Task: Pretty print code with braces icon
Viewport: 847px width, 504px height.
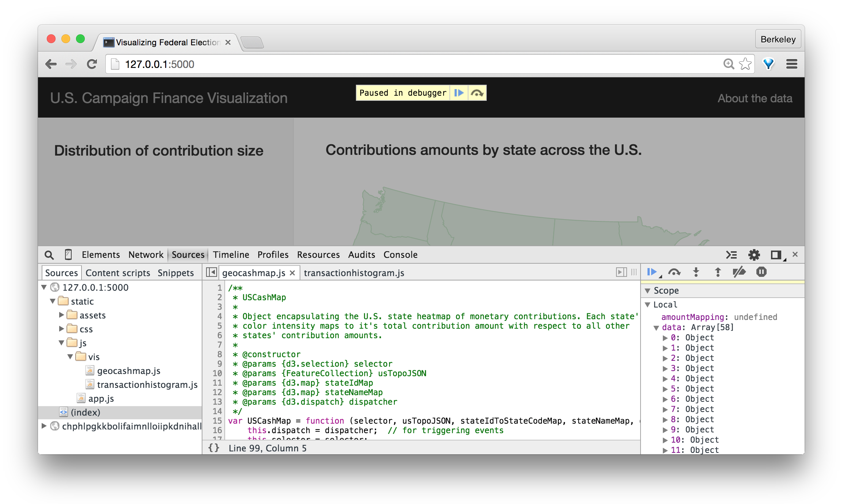Action: pyautogui.click(x=214, y=448)
